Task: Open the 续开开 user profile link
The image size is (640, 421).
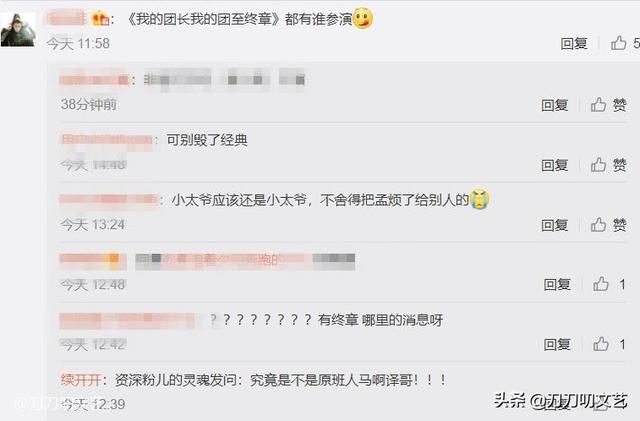Action: click(x=80, y=380)
